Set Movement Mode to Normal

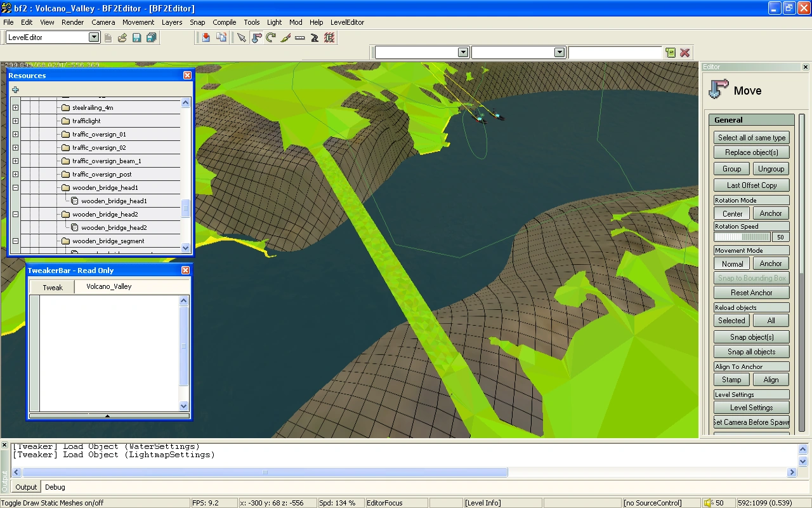(732, 264)
